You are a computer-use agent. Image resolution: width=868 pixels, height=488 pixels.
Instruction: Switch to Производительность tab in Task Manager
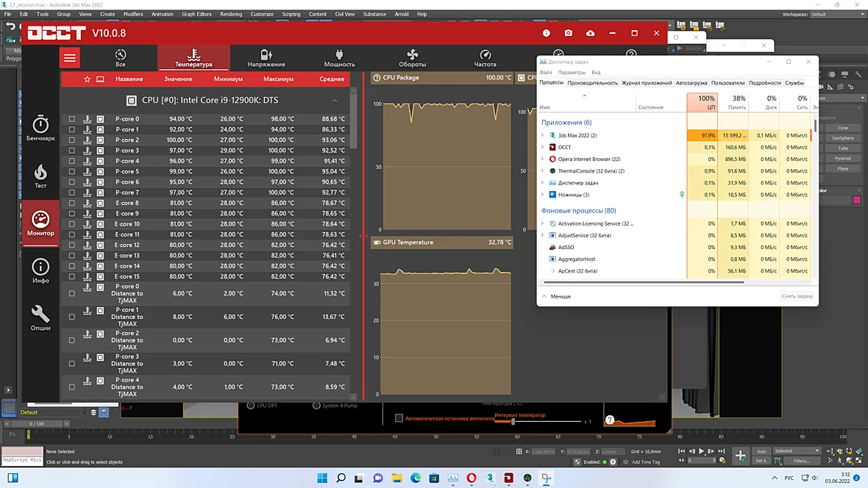[592, 83]
